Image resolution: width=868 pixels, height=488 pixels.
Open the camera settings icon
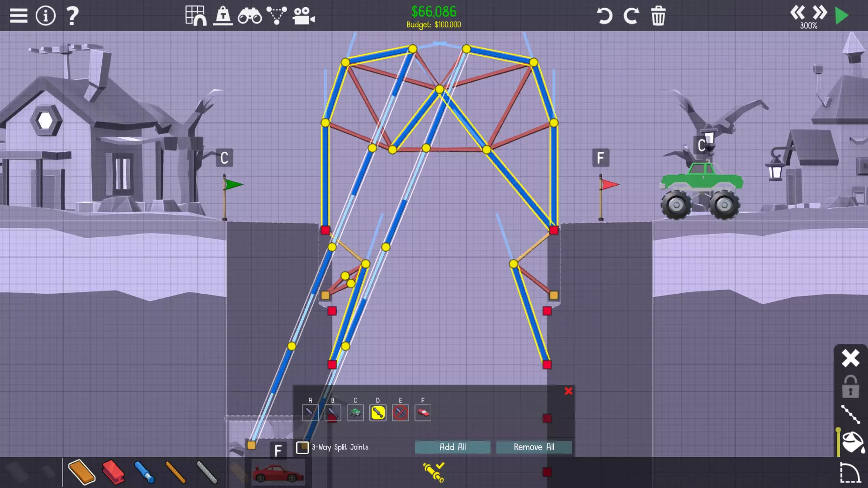click(303, 16)
